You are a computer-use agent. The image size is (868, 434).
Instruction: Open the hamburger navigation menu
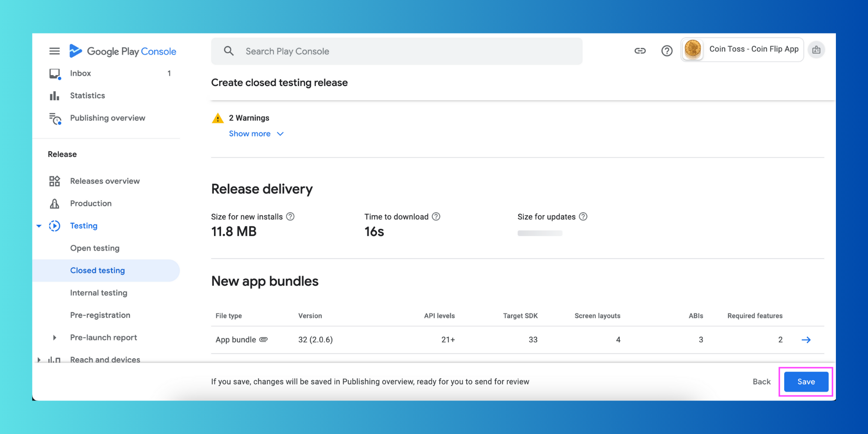(x=54, y=51)
